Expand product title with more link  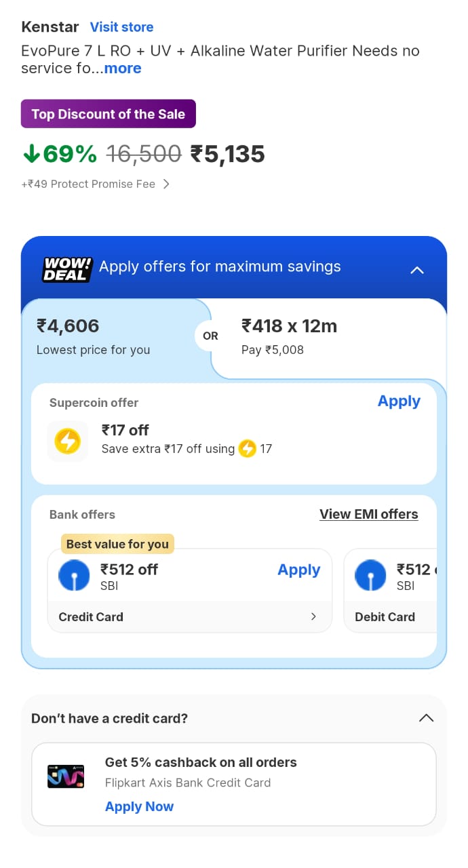[x=123, y=68]
